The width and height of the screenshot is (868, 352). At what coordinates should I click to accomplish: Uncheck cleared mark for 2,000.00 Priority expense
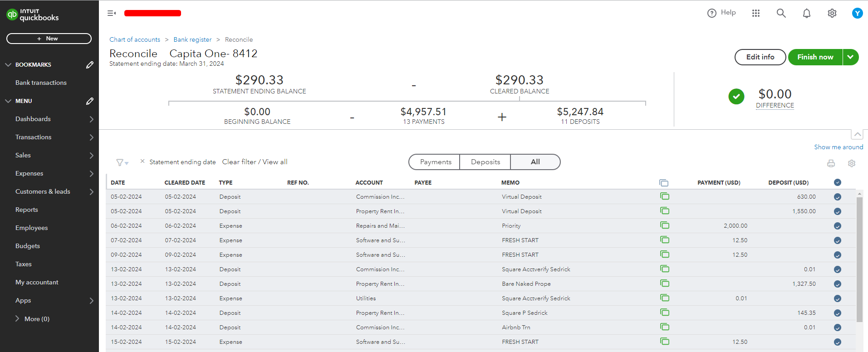838,226
